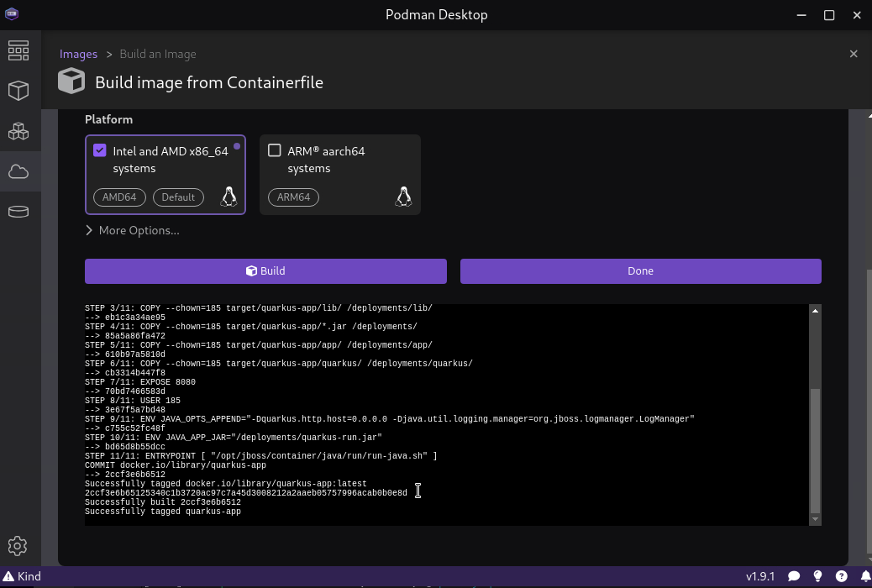This screenshot has width=872, height=588.
Task: Open notifications bell icon
Action: (865, 576)
